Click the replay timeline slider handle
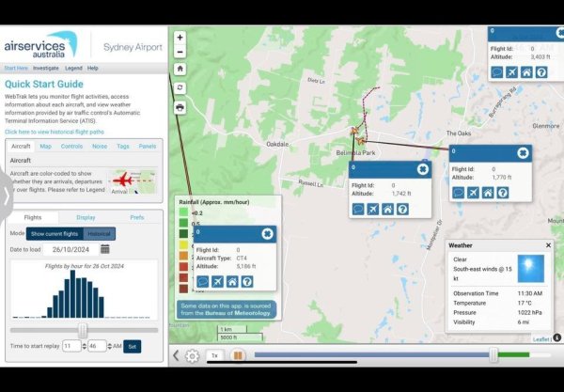564x392 pixels. [493, 355]
